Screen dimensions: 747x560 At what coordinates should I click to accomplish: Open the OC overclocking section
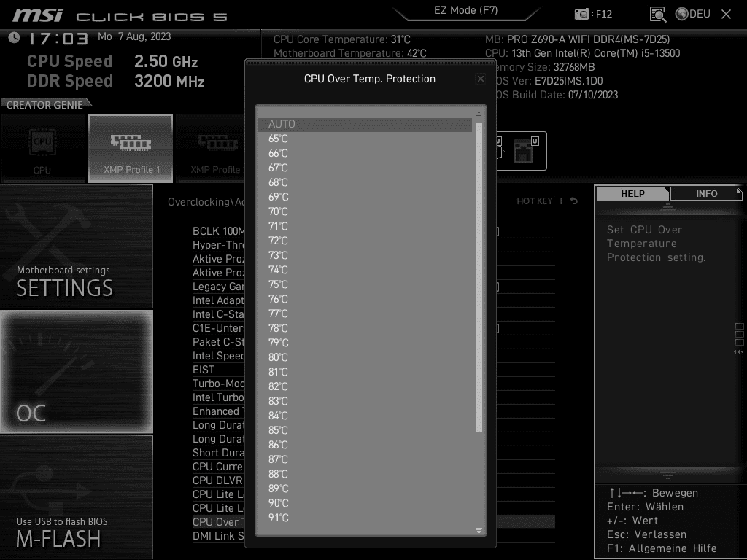[x=76, y=372]
